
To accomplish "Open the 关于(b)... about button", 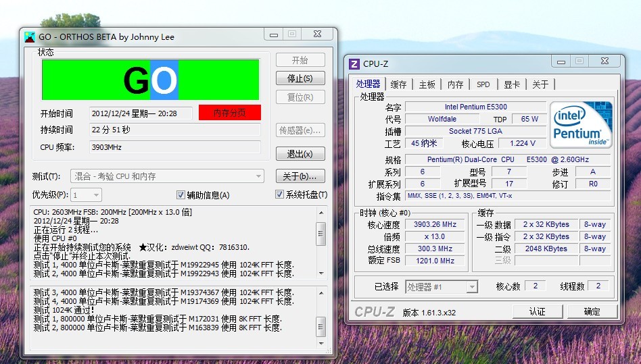I will coord(300,176).
